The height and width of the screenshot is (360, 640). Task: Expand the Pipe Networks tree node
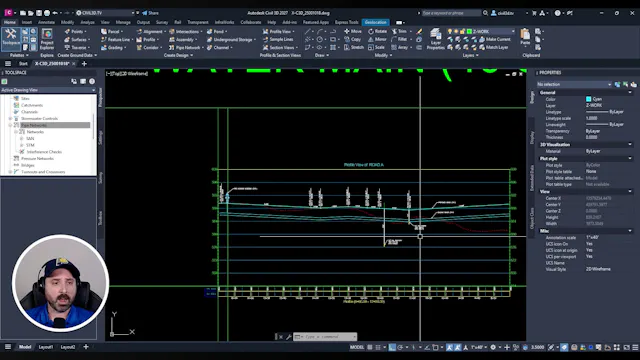tap(10, 125)
